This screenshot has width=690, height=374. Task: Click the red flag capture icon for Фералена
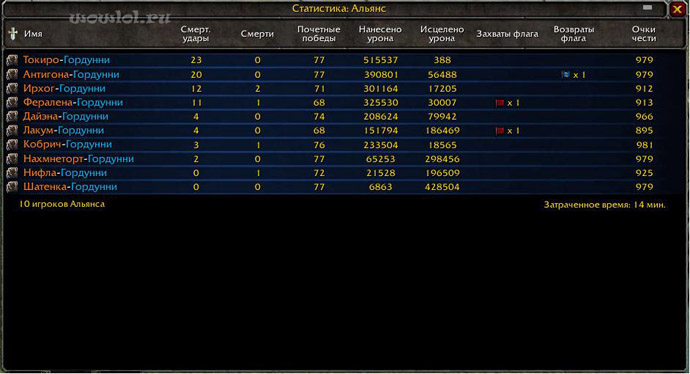tap(500, 103)
